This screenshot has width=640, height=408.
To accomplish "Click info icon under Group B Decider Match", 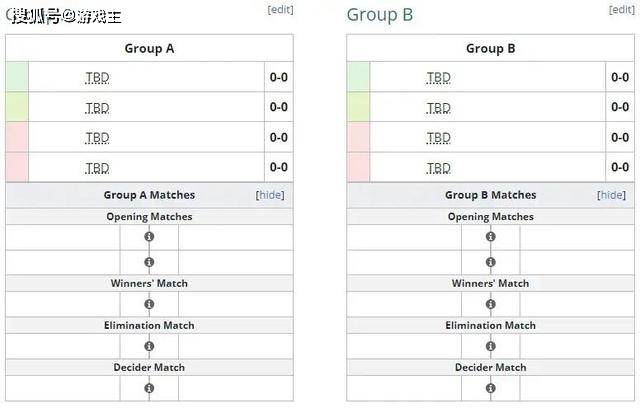I will tap(491, 388).
